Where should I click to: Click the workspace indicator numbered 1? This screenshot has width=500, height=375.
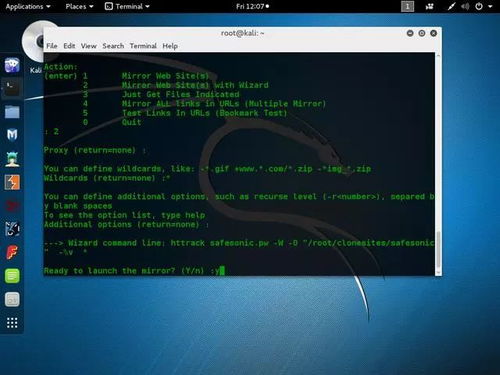tap(407, 6)
